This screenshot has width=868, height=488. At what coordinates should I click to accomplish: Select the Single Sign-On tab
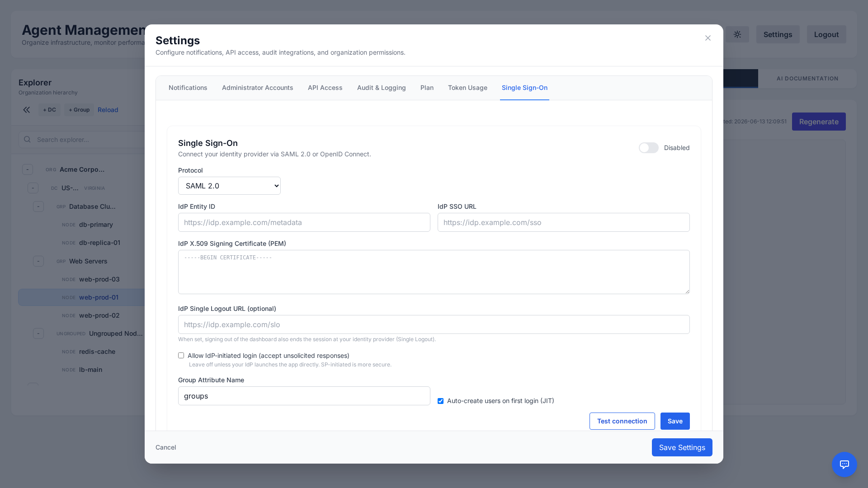pyautogui.click(x=524, y=88)
